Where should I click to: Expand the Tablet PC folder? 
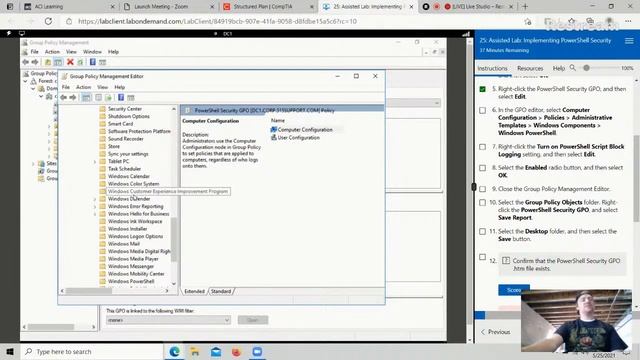[x=95, y=162]
